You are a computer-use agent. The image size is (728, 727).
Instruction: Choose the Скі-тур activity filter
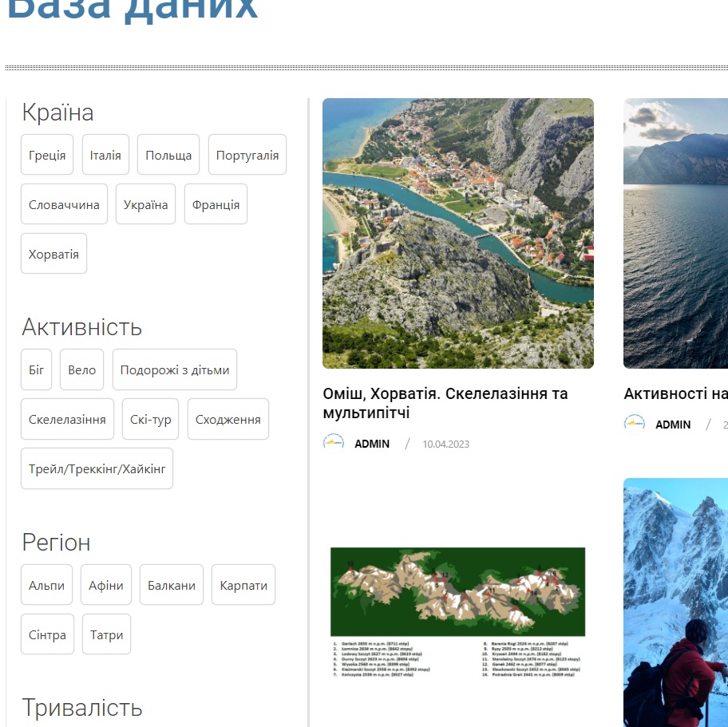150,418
